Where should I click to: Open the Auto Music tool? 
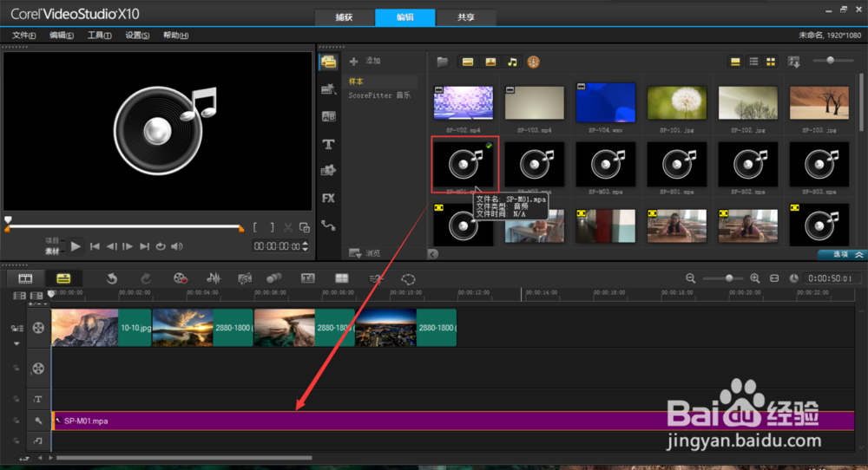[244, 278]
